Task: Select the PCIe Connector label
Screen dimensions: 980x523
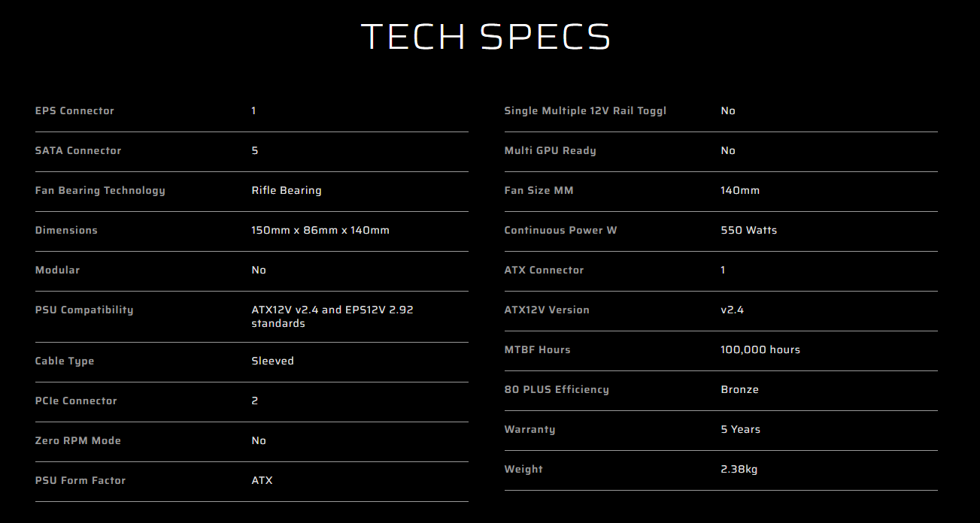Action: (x=76, y=401)
